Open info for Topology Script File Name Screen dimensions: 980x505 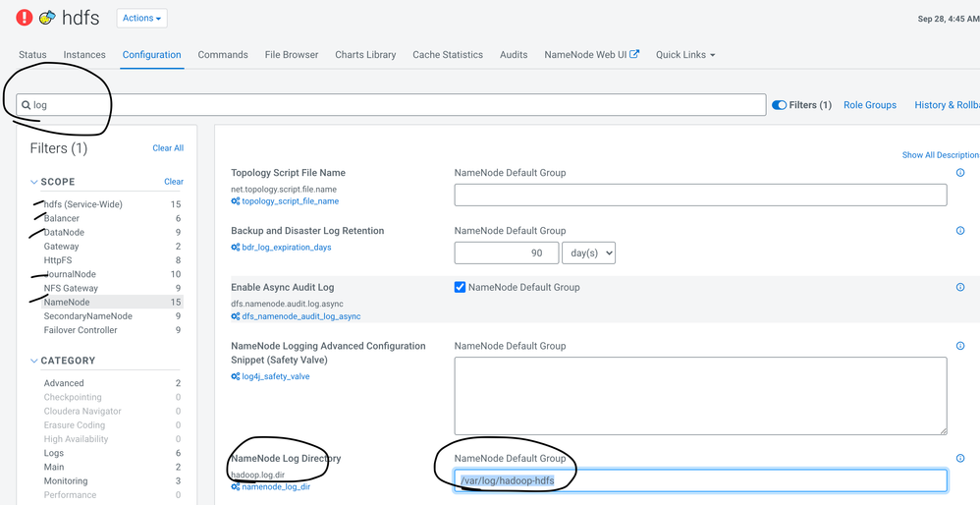(960, 173)
